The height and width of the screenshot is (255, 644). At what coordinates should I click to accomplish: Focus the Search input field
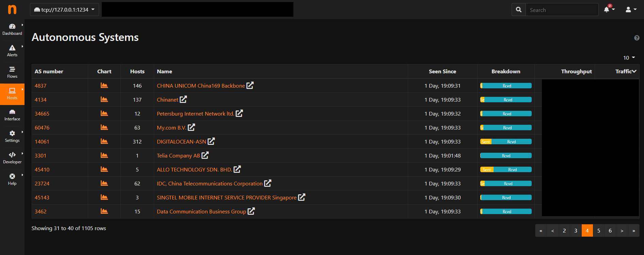tap(562, 10)
